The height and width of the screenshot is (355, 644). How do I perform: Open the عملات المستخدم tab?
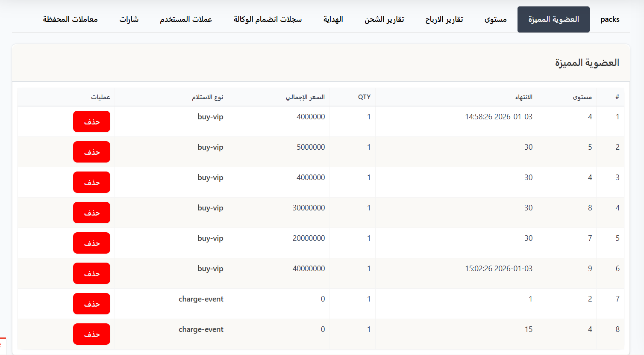pyautogui.click(x=186, y=19)
